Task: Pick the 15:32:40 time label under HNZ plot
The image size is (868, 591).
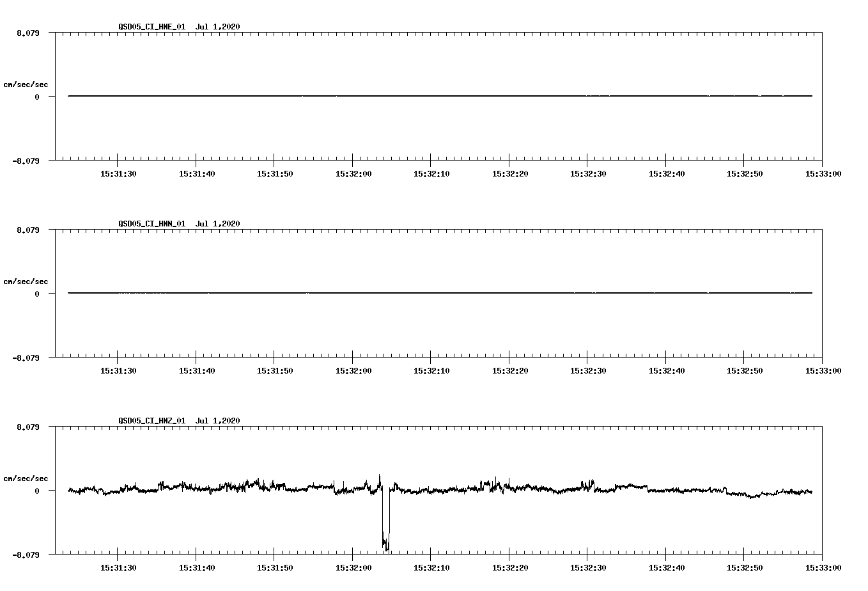Action: tap(666, 567)
